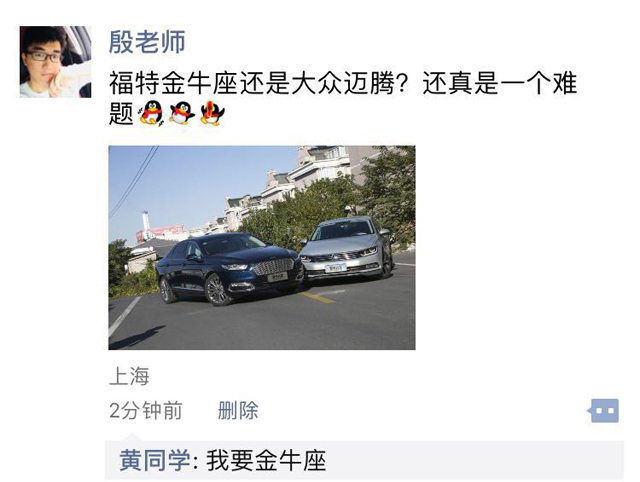
Task: Click the dark blue Ford sedan in photo
Action: click(x=229, y=269)
